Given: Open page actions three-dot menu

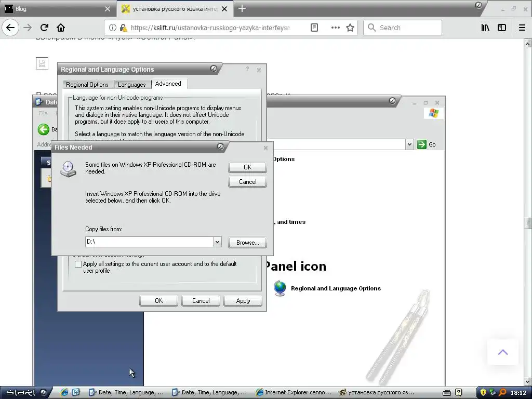Looking at the screenshot, I should (335, 28).
